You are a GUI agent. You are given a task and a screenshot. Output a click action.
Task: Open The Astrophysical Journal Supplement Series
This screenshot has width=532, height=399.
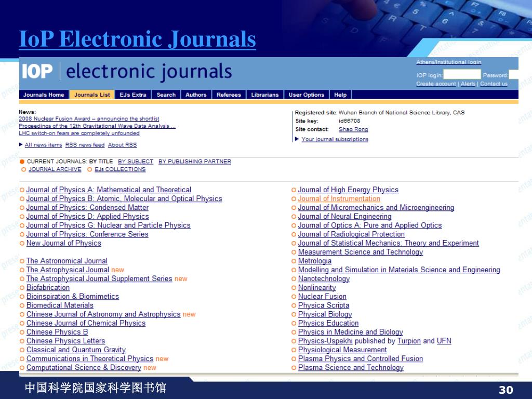[99, 278]
